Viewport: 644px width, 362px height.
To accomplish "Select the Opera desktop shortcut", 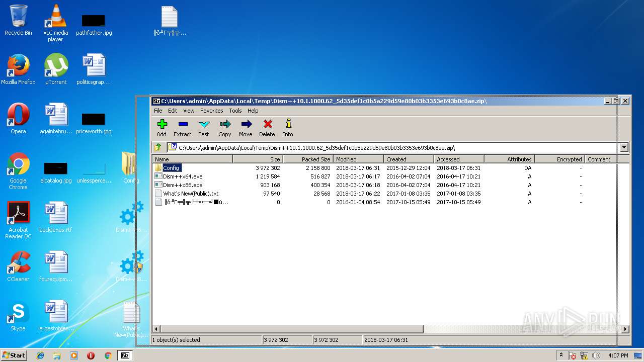I will [18, 118].
